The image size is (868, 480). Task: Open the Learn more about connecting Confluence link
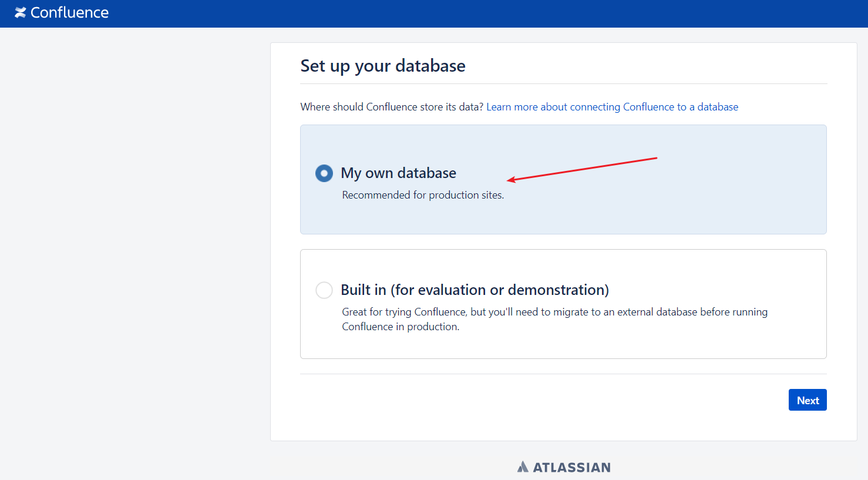612,107
